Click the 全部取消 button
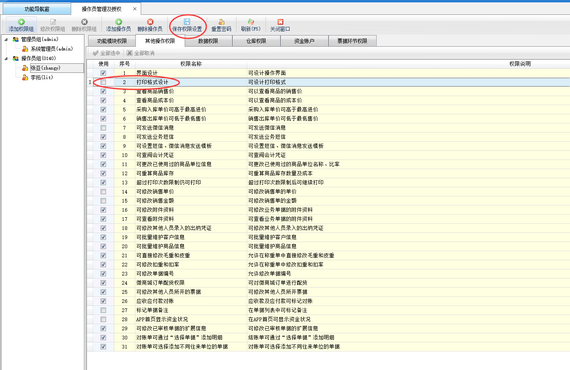Image resolution: width=570 pixels, height=370 pixels. [x=141, y=53]
